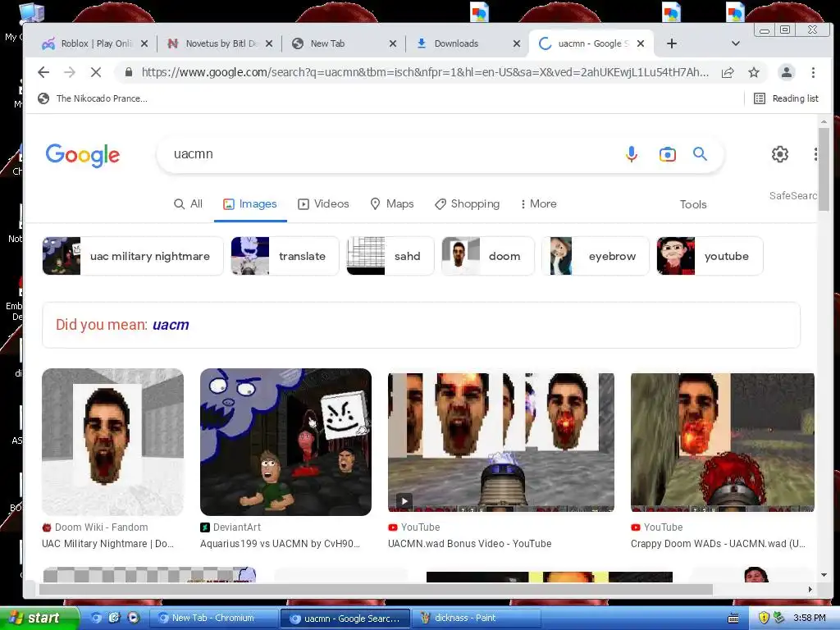The width and height of the screenshot is (840, 630).
Task: Open the share page icon in address bar
Action: tap(728, 72)
